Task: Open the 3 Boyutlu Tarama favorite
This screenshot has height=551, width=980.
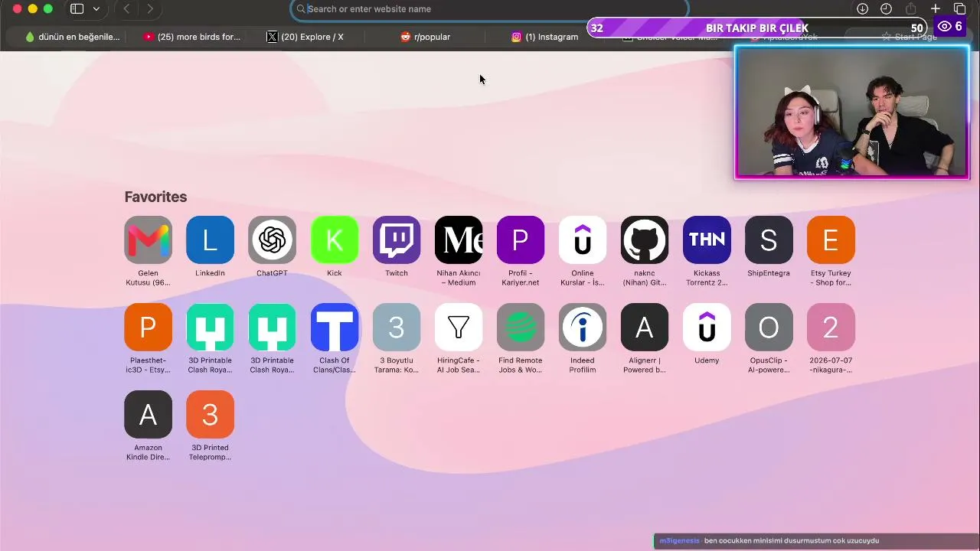Action: tap(397, 328)
